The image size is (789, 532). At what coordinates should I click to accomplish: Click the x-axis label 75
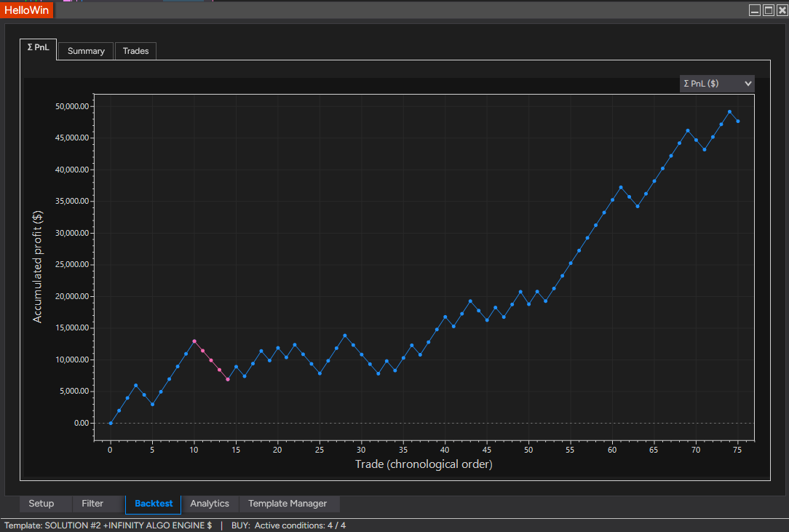point(737,450)
